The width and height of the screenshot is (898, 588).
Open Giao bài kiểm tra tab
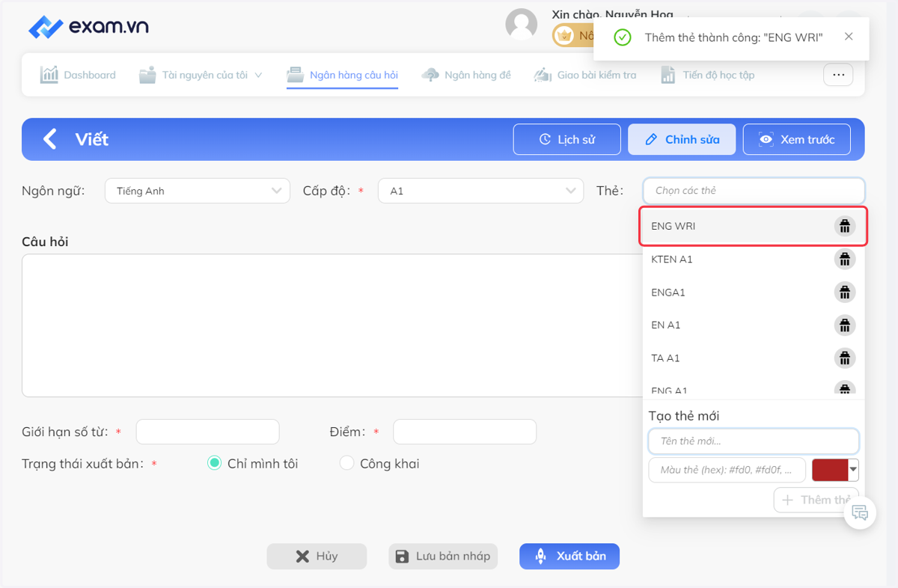point(585,75)
